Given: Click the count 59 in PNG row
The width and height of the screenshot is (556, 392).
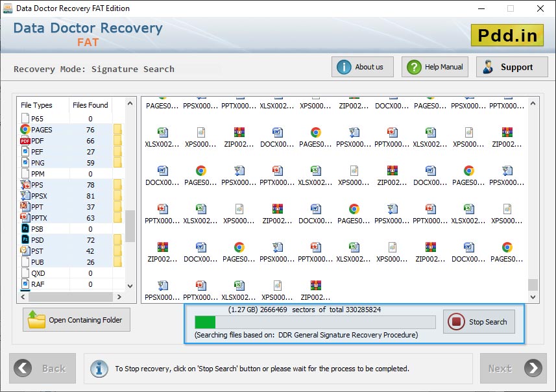Looking at the screenshot, I should tap(91, 163).
